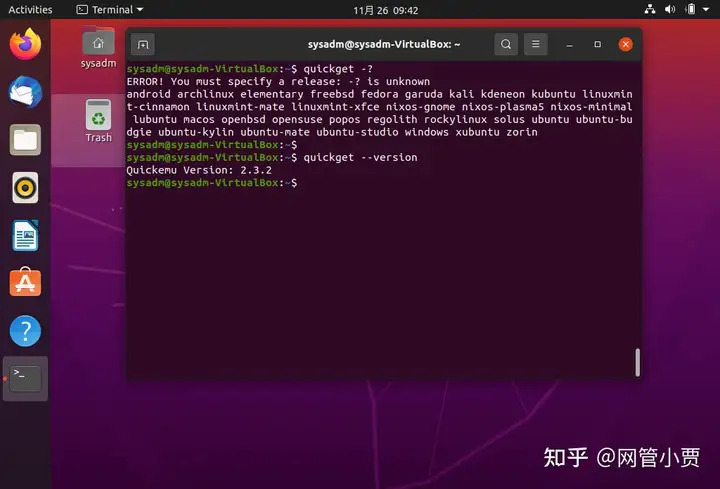Click the word 'rockylinux' in the output
The width and height of the screenshot is (720, 489).
455,119
